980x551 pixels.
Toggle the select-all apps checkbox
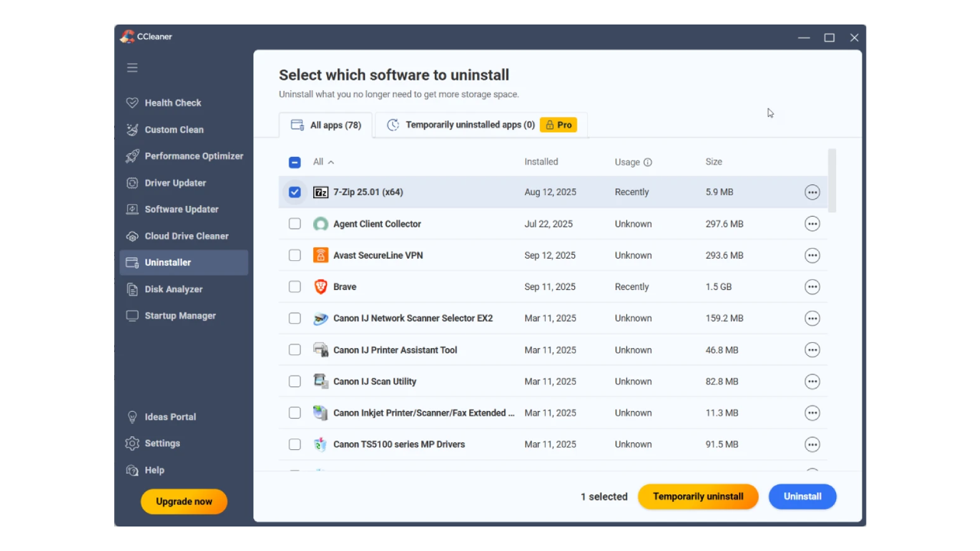[x=295, y=162]
